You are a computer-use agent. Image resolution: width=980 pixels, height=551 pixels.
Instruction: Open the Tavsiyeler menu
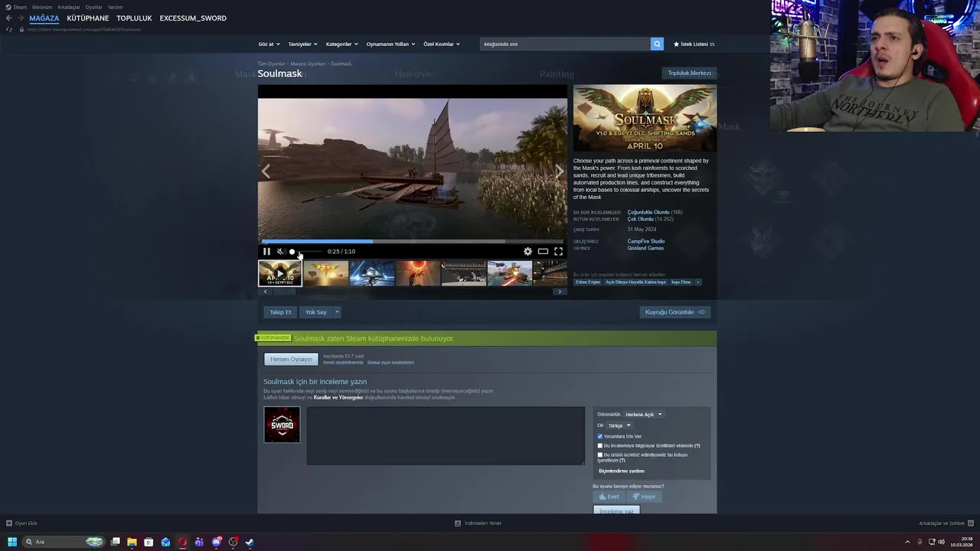[302, 44]
